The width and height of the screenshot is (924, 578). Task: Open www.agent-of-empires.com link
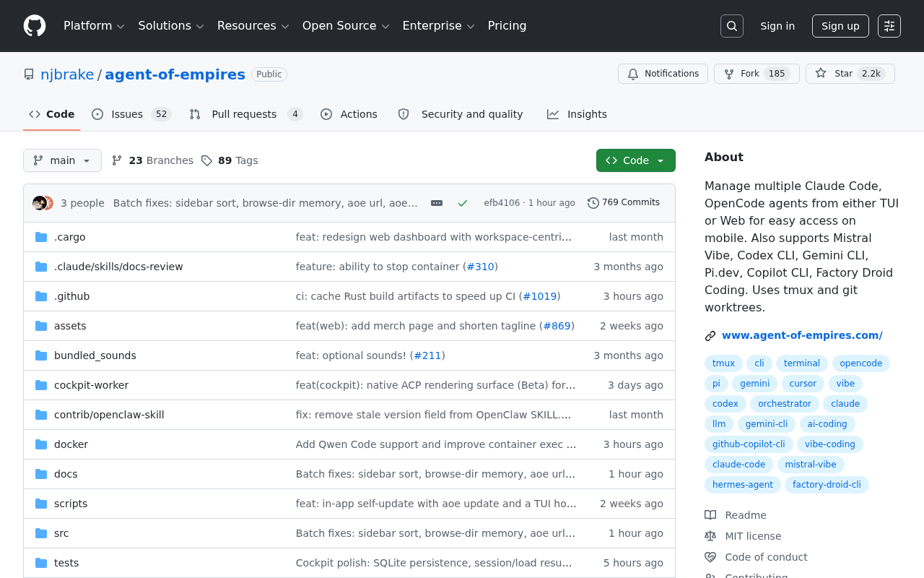[x=802, y=335]
